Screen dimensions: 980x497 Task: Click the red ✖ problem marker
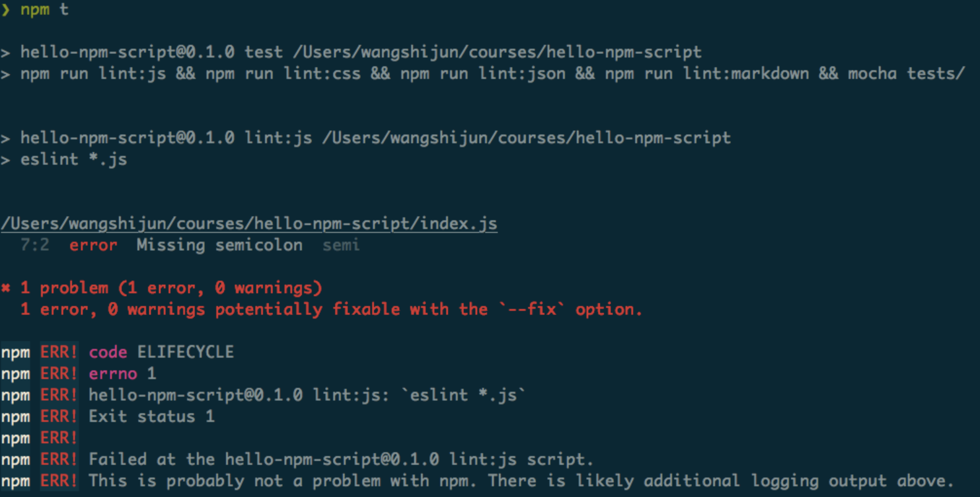(x=6, y=288)
